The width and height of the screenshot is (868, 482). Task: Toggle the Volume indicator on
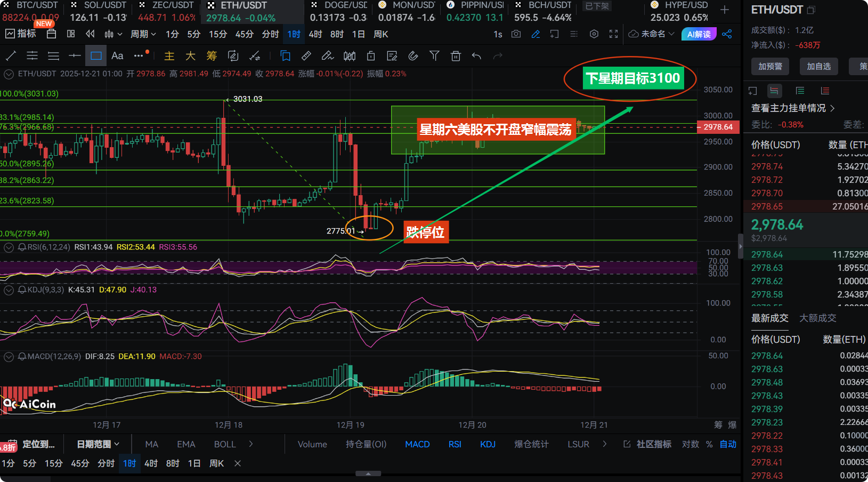pyautogui.click(x=312, y=444)
